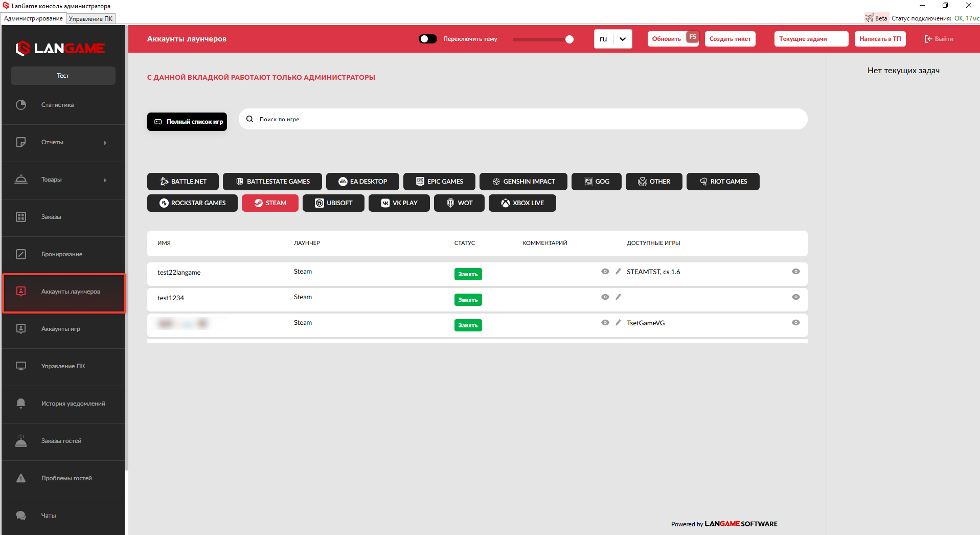
Task: Click Выйти to log out
Action: [939, 39]
